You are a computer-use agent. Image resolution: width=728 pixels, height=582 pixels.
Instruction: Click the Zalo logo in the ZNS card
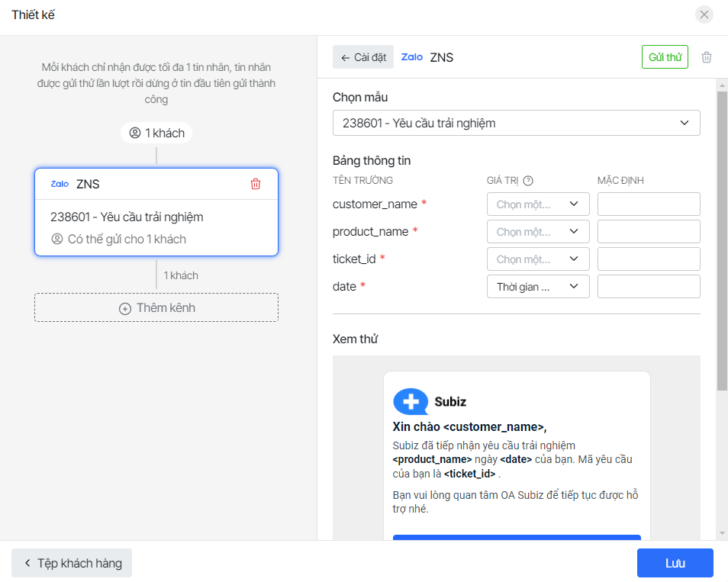pos(60,184)
